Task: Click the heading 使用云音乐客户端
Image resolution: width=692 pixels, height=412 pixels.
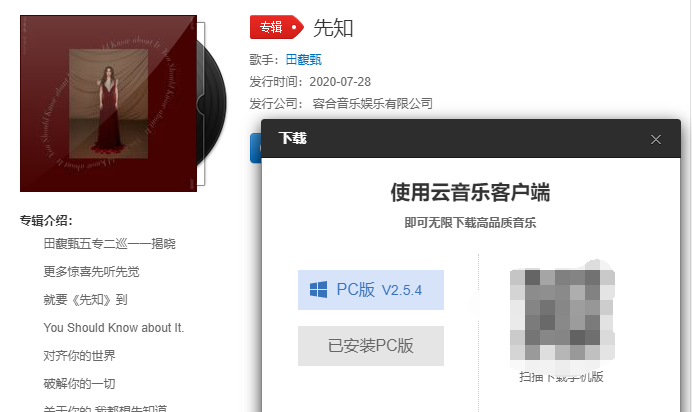Action: (x=470, y=192)
